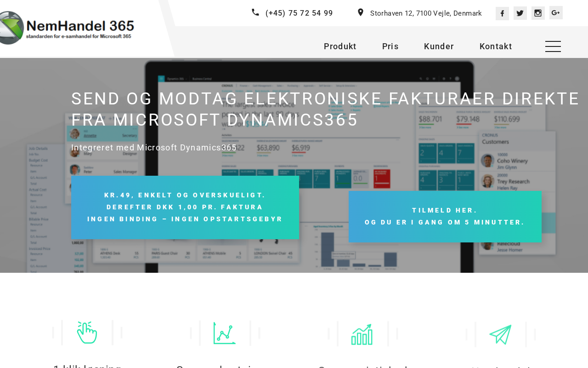Click the phone handset icon
This screenshot has height=368, width=588.
click(255, 12)
